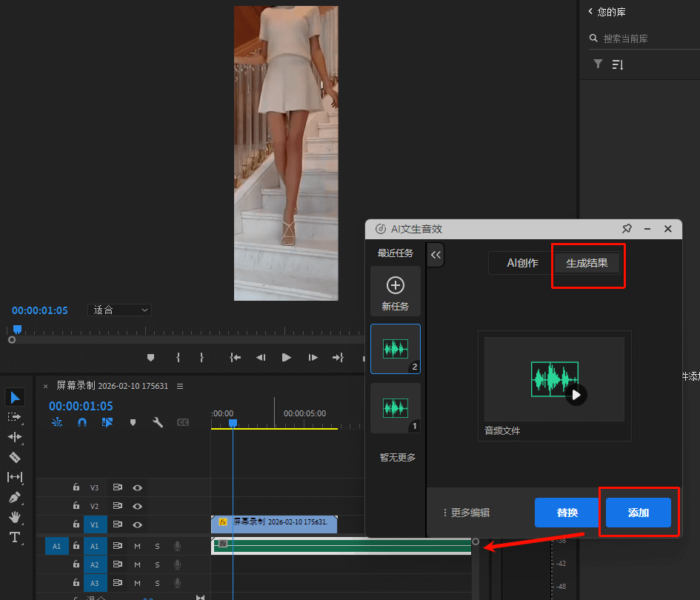Switch to the AI创作 tab
Screen dimensions: 700x600
tap(522, 263)
